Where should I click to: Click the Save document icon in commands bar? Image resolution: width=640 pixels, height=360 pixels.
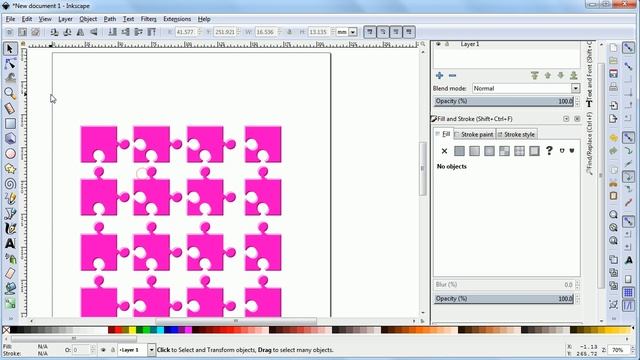613,74
